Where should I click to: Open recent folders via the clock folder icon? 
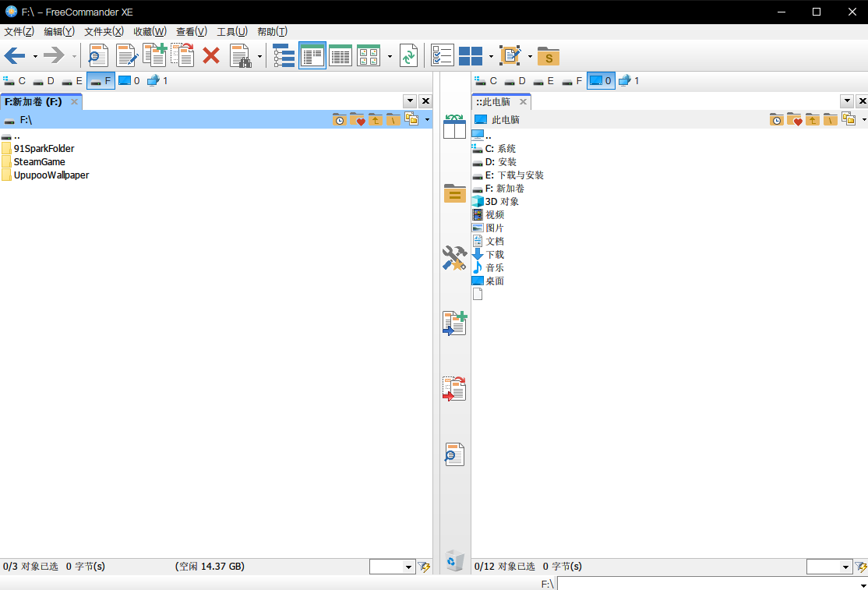tap(340, 120)
